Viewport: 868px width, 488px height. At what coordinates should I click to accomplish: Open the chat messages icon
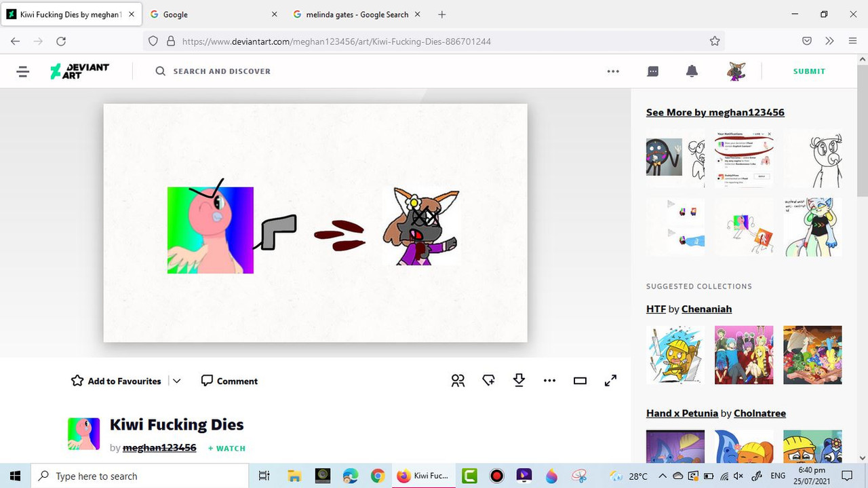pos(653,71)
